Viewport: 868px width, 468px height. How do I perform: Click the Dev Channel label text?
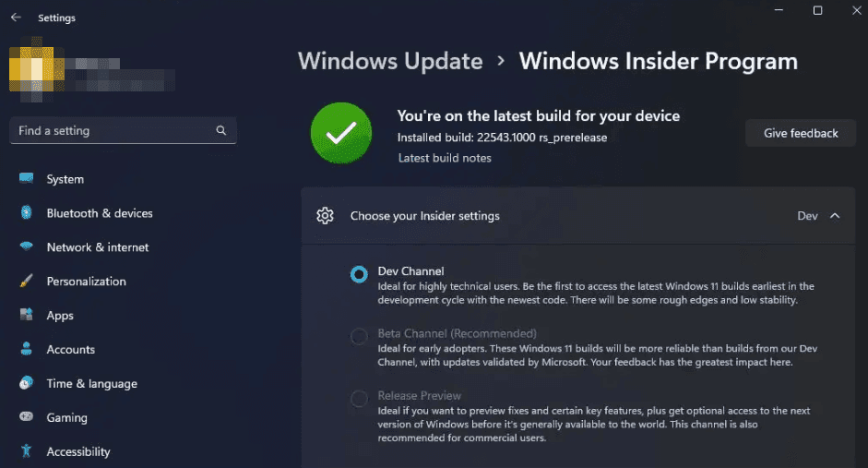pos(410,270)
